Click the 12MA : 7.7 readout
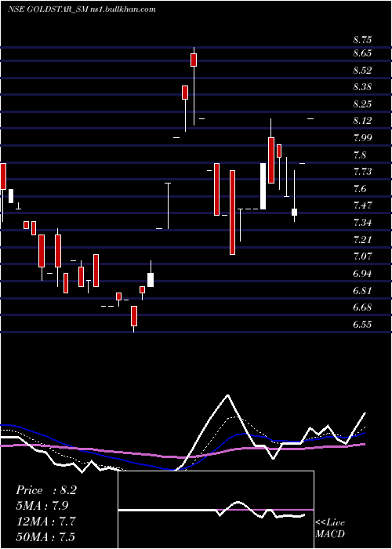 45,521
